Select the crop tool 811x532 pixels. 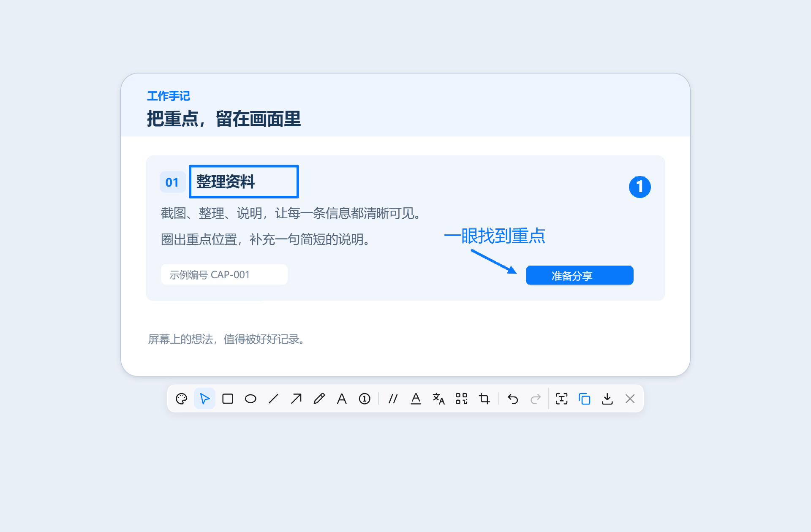484,399
